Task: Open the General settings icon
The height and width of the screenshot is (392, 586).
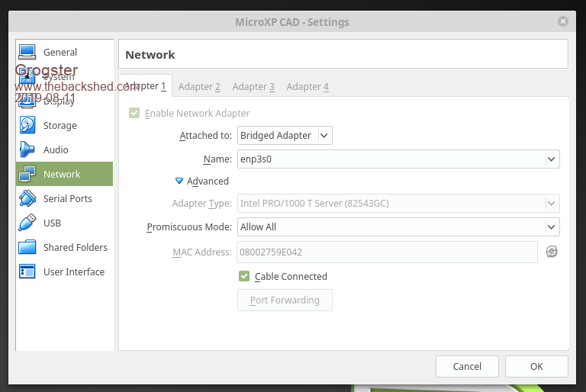Action: coord(27,52)
